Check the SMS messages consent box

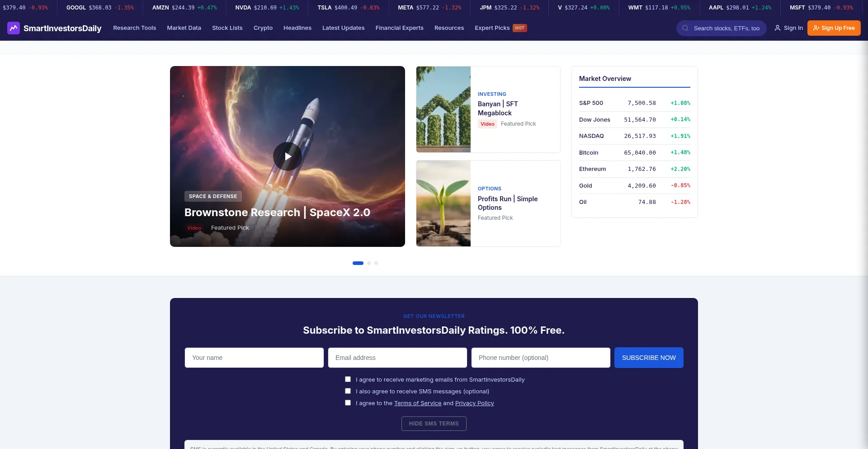pyautogui.click(x=348, y=391)
